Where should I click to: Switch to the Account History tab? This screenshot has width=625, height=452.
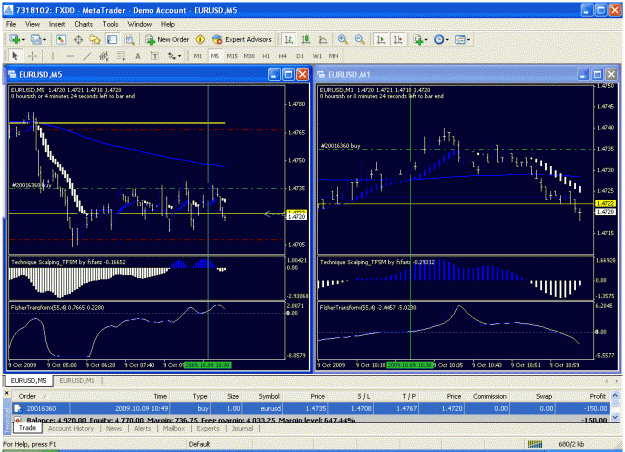pos(71,428)
